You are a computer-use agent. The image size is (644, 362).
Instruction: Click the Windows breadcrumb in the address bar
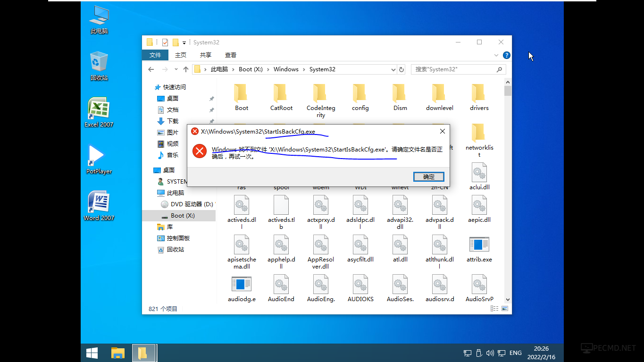(x=286, y=69)
